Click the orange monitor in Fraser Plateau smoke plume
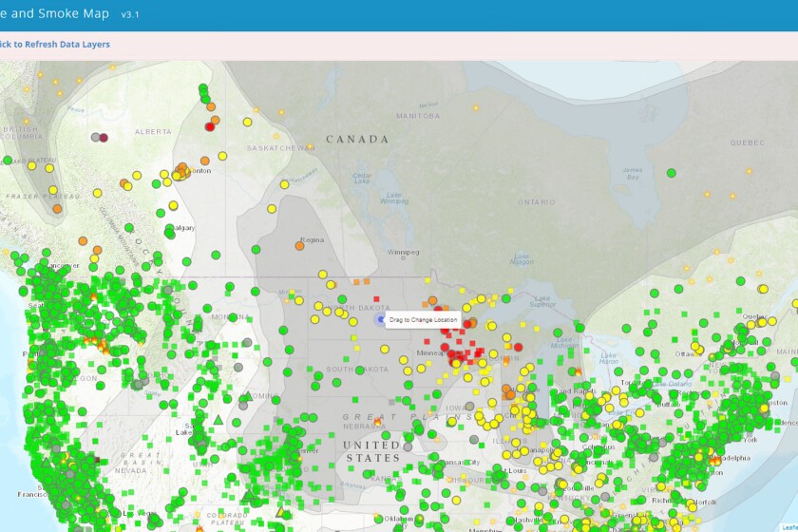The image size is (798, 532). click(x=57, y=209)
